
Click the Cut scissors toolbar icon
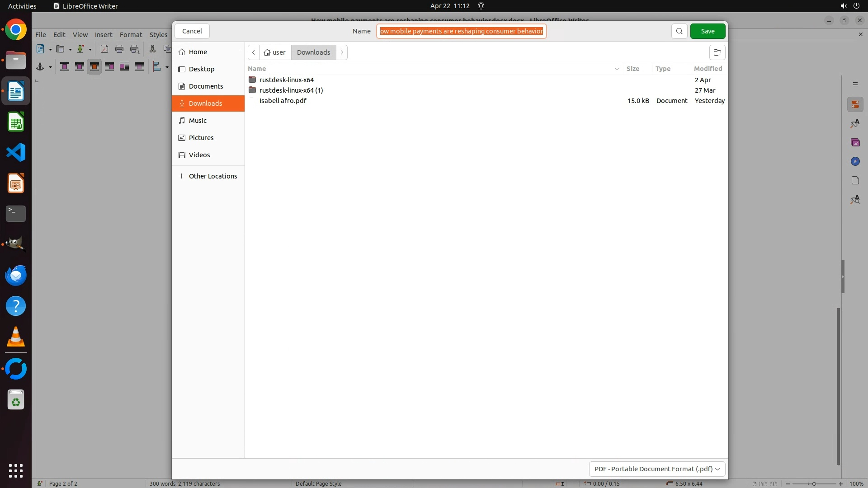tap(152, 49)
